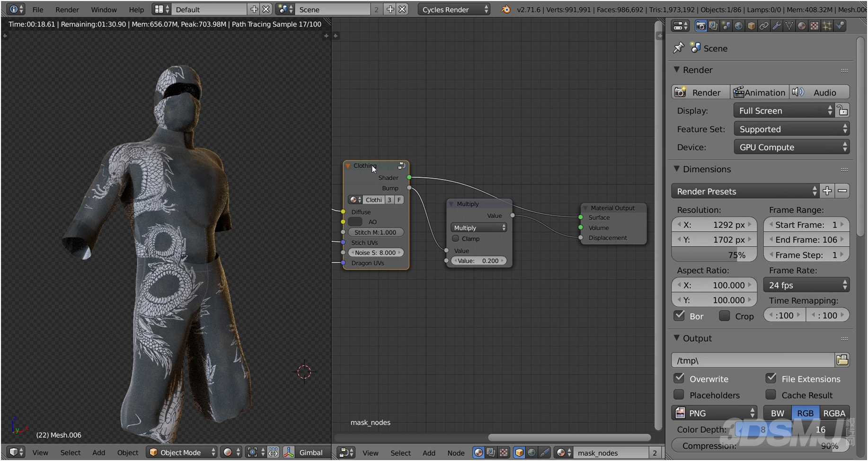Open the Material properties sphere tab

pos(802,26)
